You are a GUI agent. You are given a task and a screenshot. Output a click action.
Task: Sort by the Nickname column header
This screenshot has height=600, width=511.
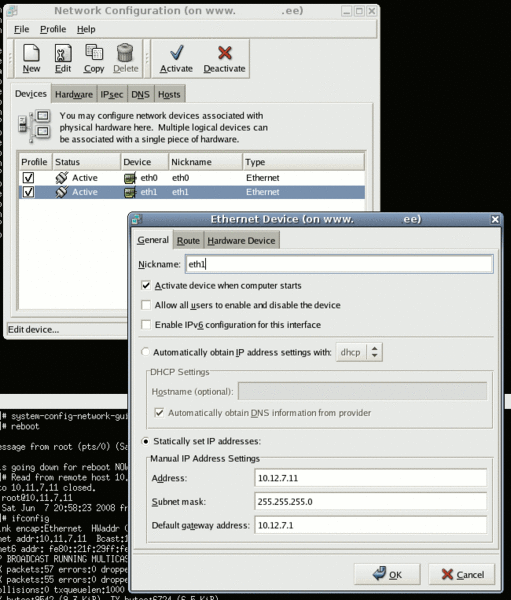pos(206,162)
